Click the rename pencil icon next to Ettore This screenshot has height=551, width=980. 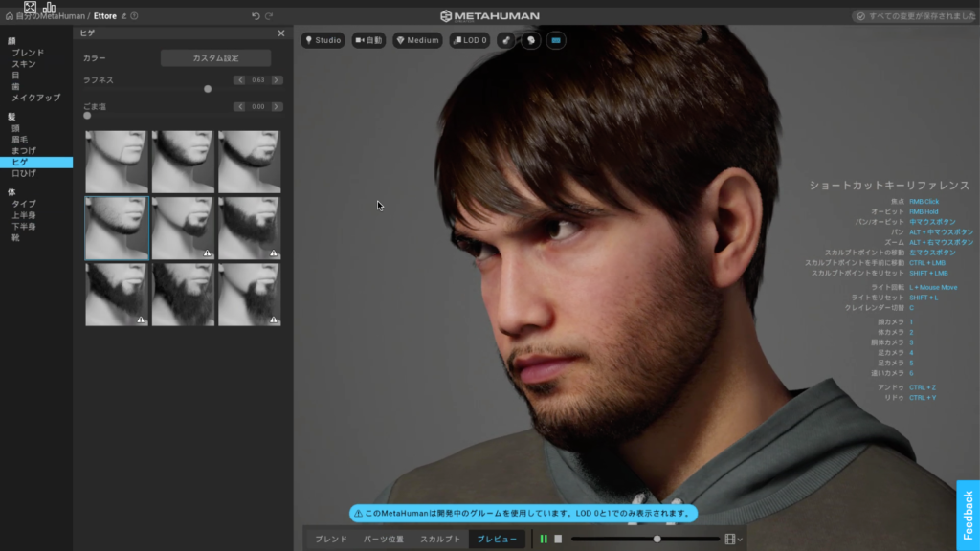(123, 16)
